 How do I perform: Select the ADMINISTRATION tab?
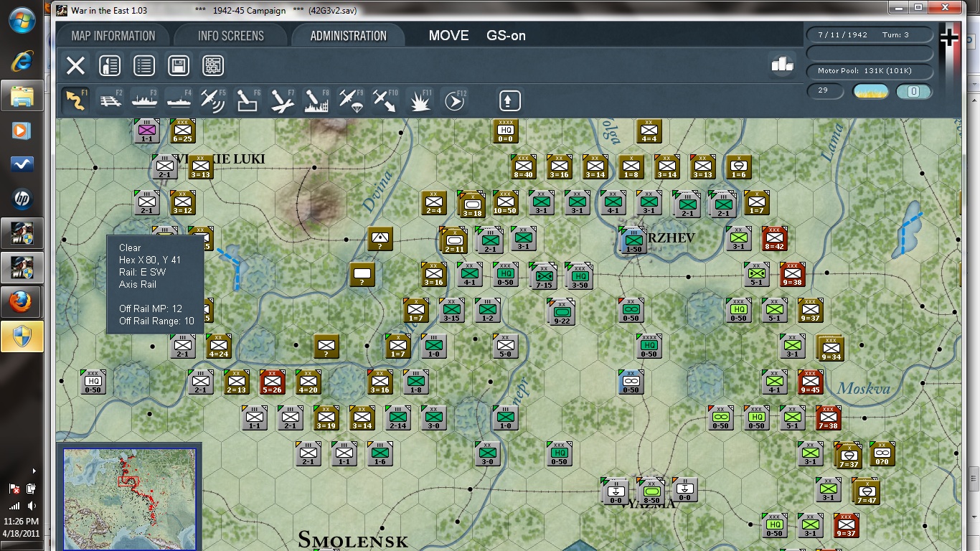[x=349, y=36]
